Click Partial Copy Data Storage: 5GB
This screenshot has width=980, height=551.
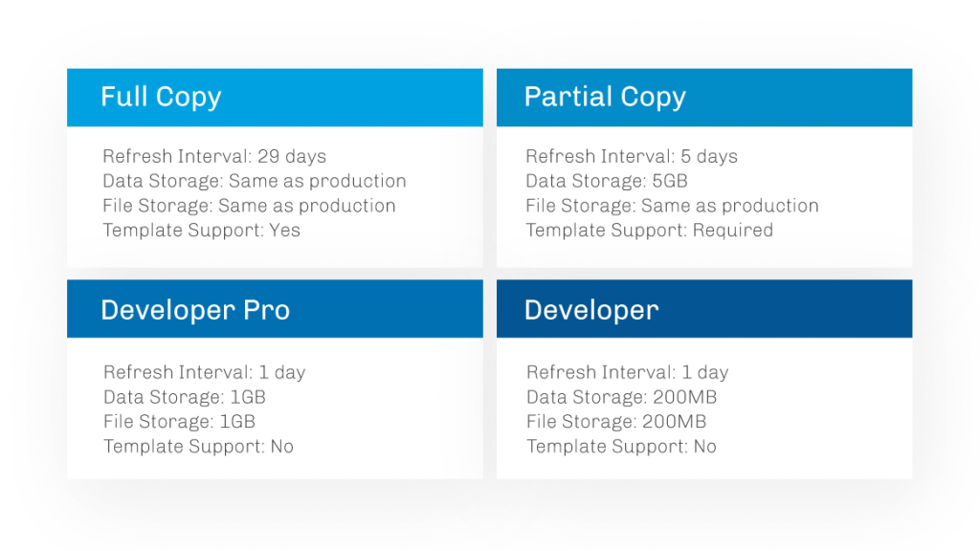point(607,181)
